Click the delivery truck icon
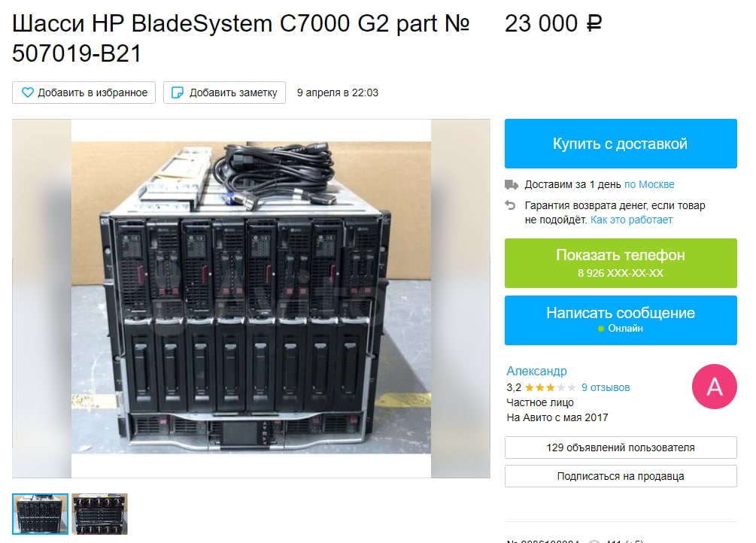The height and width of the screenshot is (543, 756). 511,184
